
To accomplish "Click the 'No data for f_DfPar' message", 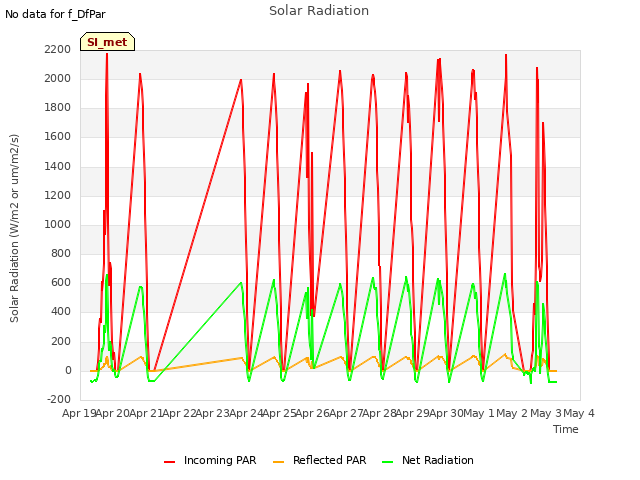I will [x=55, y=14].
